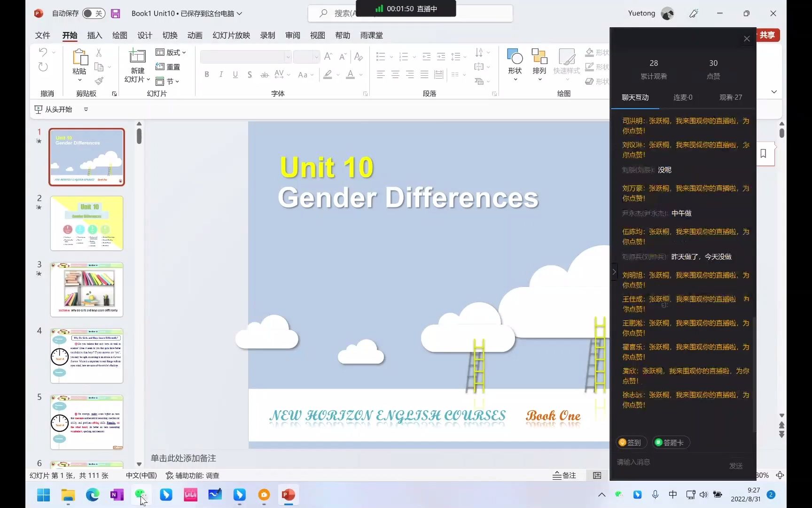
Task: Toggle Underline formatting
Action: [235, 74]
